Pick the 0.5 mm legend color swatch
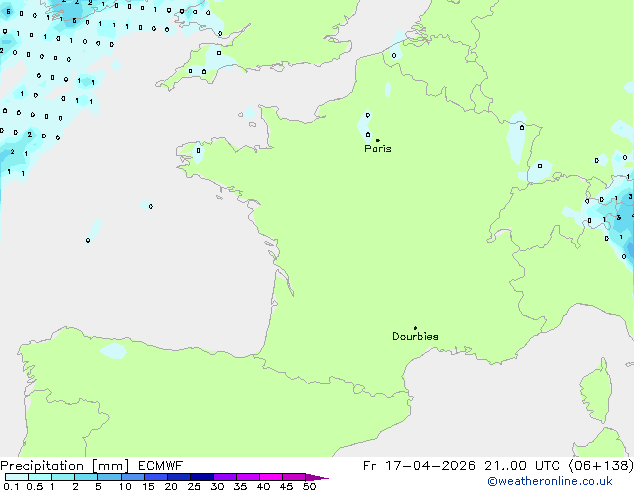Screen dimensions: 634x490 pyautogui.click(x=40, y=477)
